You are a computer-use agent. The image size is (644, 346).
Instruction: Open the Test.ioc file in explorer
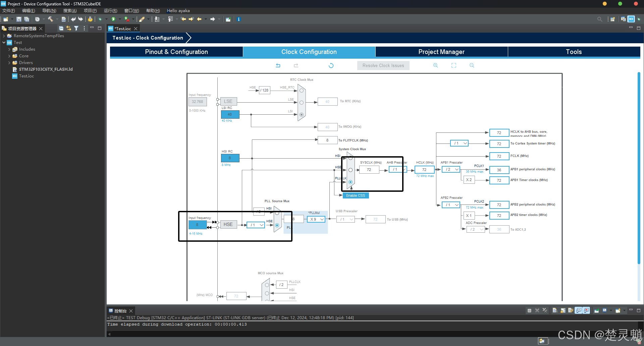[26, 76]
